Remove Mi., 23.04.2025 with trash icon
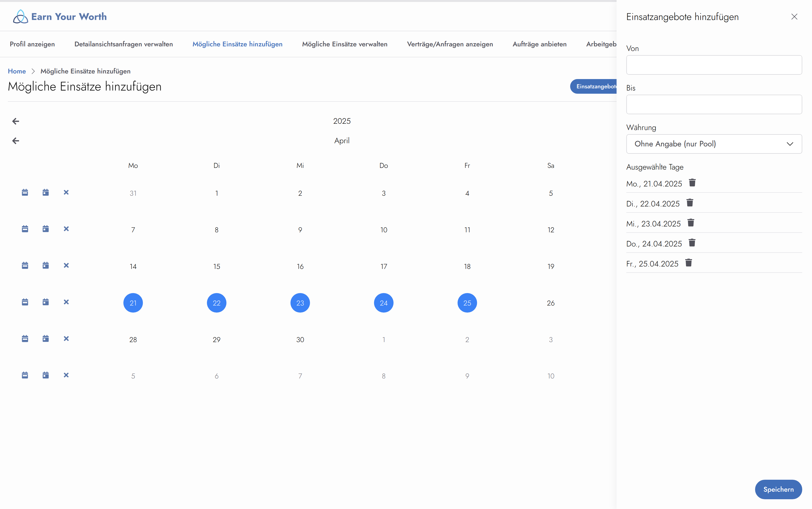This screenshot has height=509, width=812. pos(691,223)
